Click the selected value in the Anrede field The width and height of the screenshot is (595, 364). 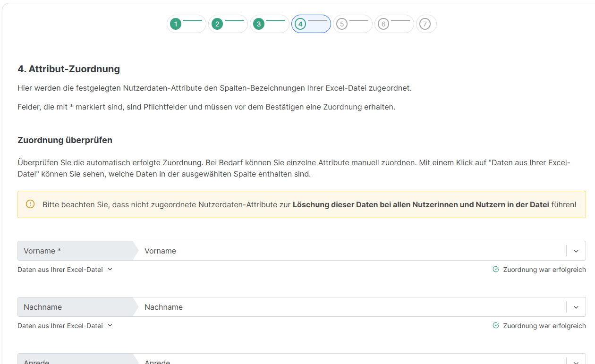coord(157,361)
